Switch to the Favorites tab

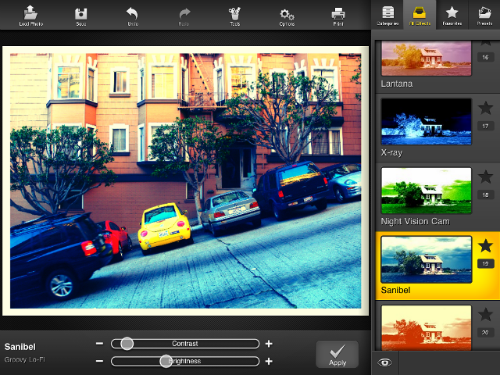pos(452,15)
